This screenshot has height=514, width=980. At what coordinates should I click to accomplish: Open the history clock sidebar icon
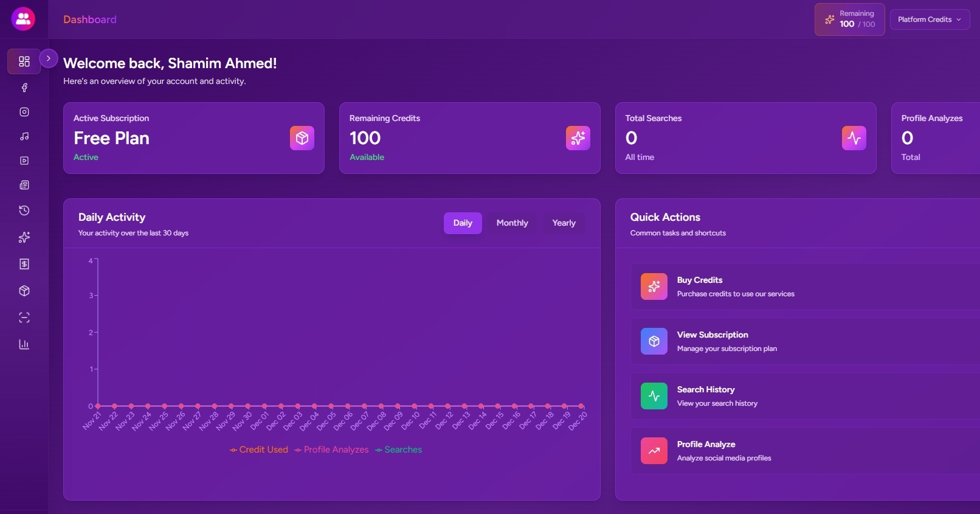(x=24, y=210)
